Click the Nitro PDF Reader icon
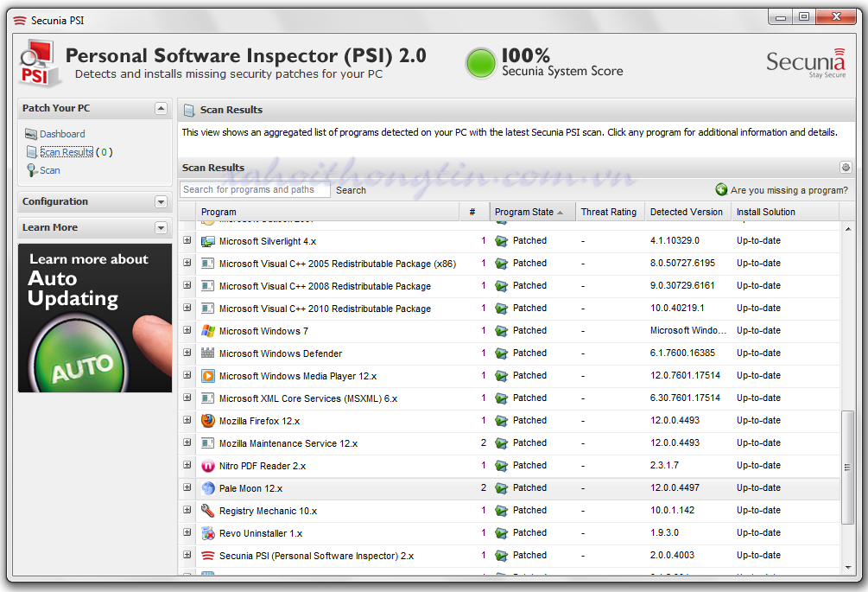Viewport: 868px width, 592px height. (207, 466)
